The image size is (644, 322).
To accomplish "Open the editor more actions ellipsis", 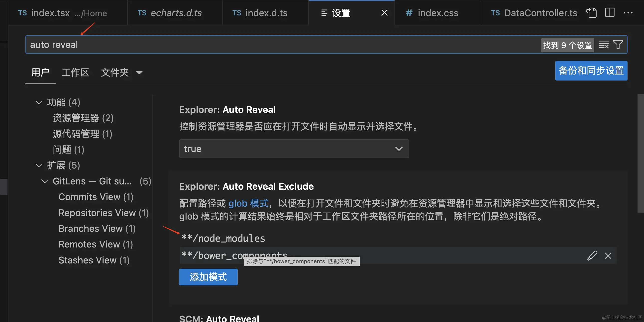I will [x=628, y=13].
